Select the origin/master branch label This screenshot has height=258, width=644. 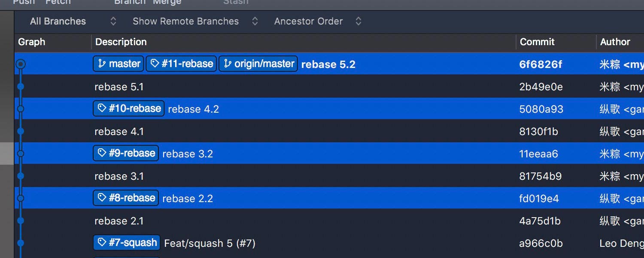tap(258, 64)
